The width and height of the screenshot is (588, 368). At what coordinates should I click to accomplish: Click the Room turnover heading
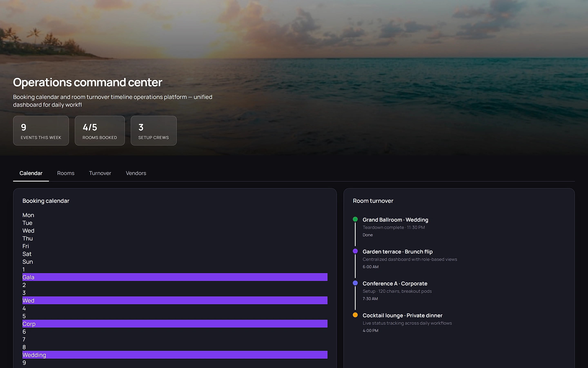click(373, 201)
